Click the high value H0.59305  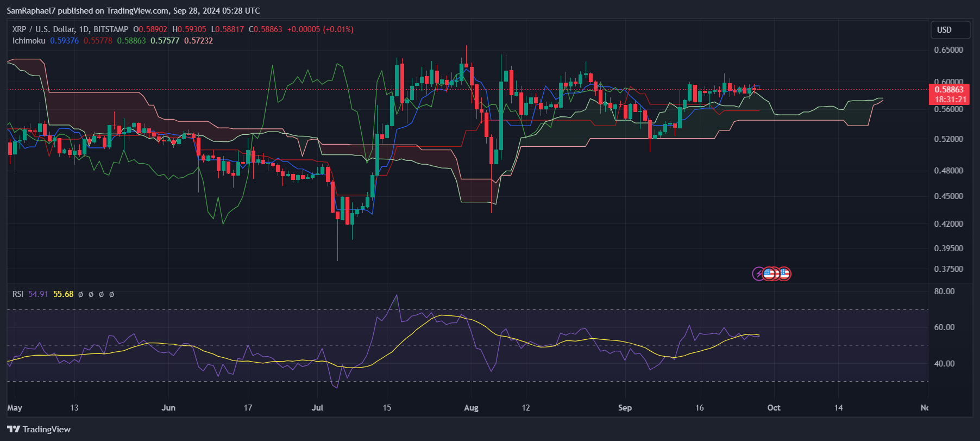click(189, 29)
